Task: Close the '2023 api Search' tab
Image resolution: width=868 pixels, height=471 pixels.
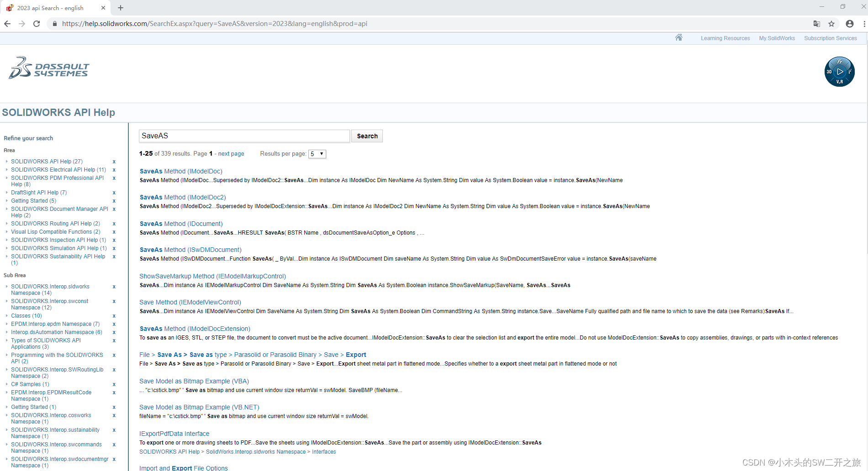Action: coord(103,8)
